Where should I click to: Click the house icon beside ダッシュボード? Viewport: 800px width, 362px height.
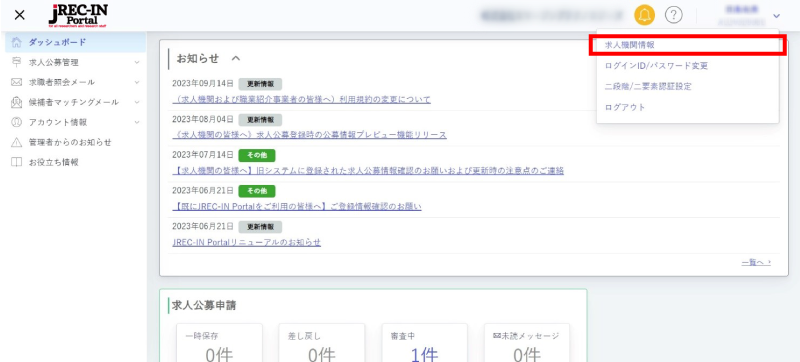click(x=17, y=42)
